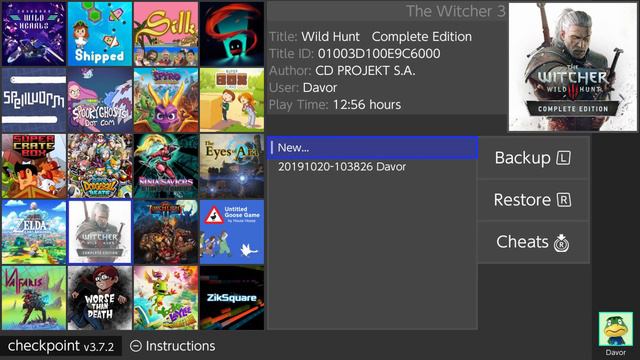This screenshot has height=360, width=640.
Task: Select the Wild Hearts game tile
Action: pyautogui.click(x=33, y=34)
